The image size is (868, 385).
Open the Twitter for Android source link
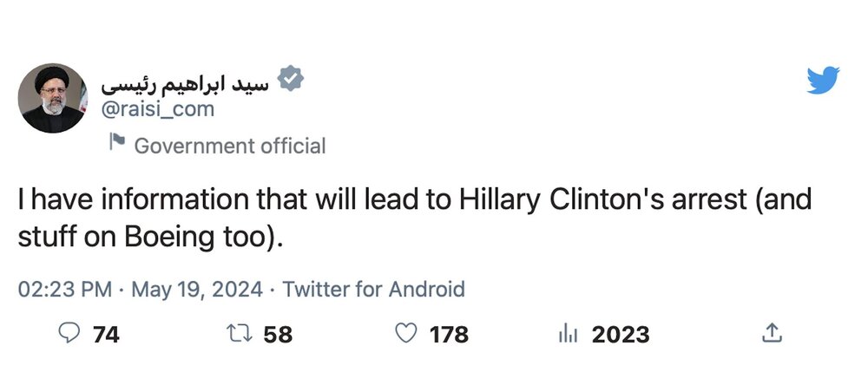point(374,289)
